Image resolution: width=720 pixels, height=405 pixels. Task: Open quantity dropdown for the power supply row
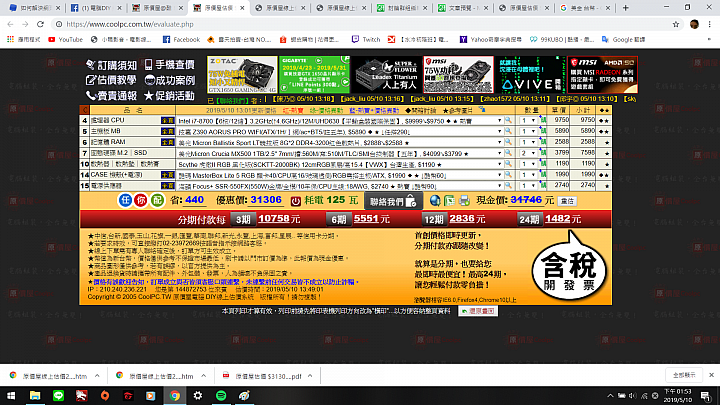(528, 186)
